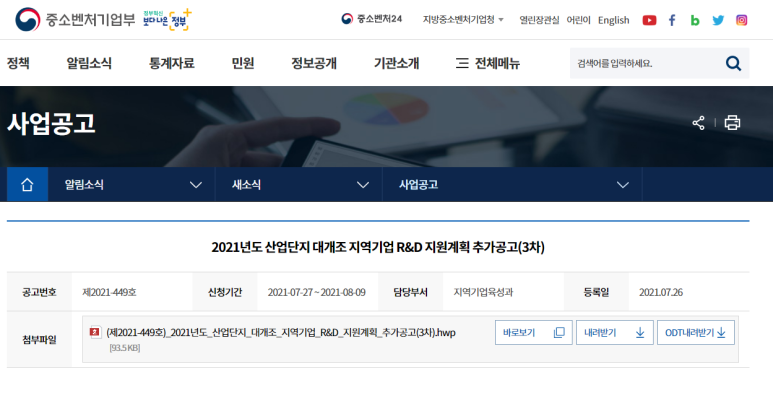The width and height of the screenshot is (773, 411).
Task: Click the share icon in banner
Action: pyautogui.click(x=699, y=123)
